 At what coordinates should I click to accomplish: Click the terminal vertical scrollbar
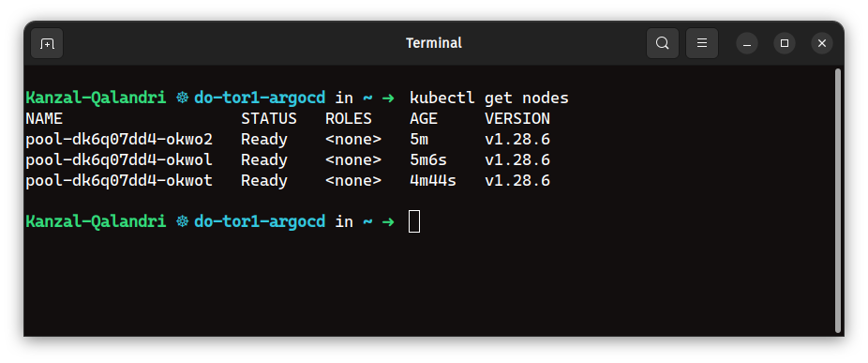coord(838,200)
